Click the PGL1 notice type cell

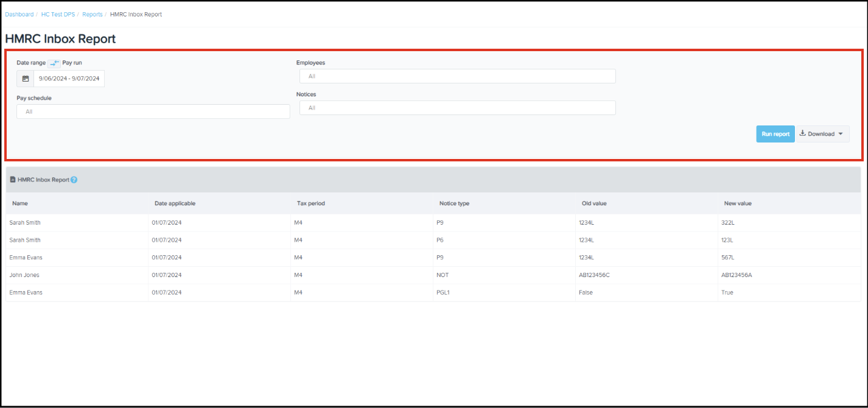[444, 293]
